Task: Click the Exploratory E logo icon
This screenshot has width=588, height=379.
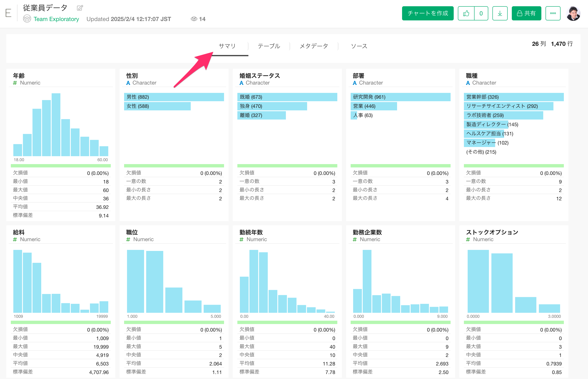Action: click(8, 13)
